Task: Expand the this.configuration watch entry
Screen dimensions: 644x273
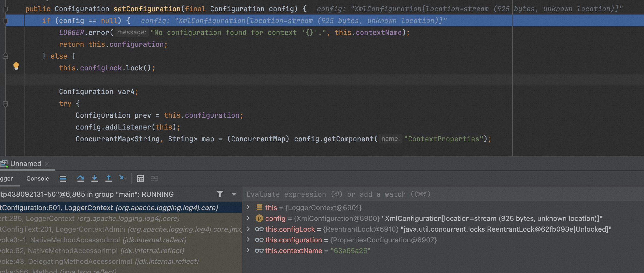Action: point(248,240)
